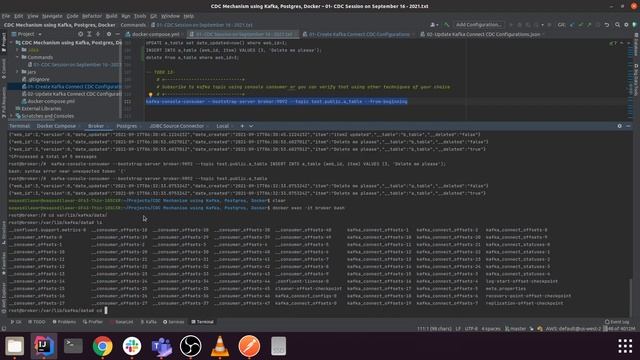Select docker-compose.yml in project tree
The width and height of the screenshot is (640, 360).
[48, 101]
